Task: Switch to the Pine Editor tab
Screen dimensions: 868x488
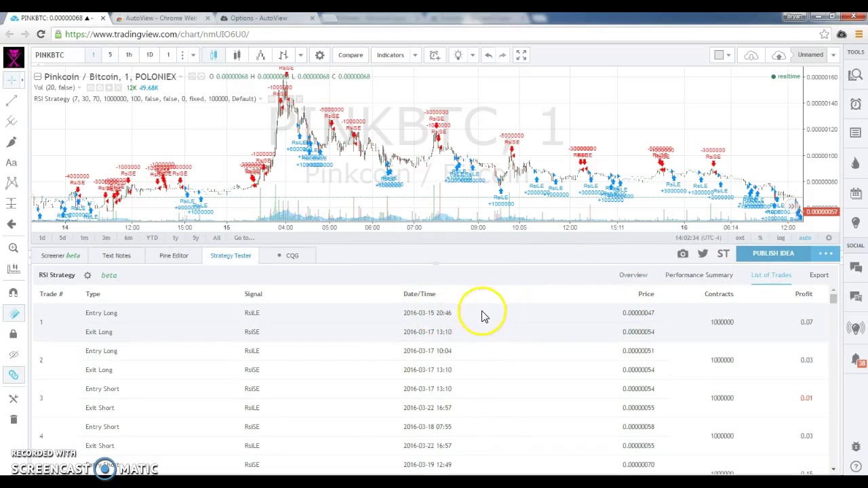Action: point(174,256)
